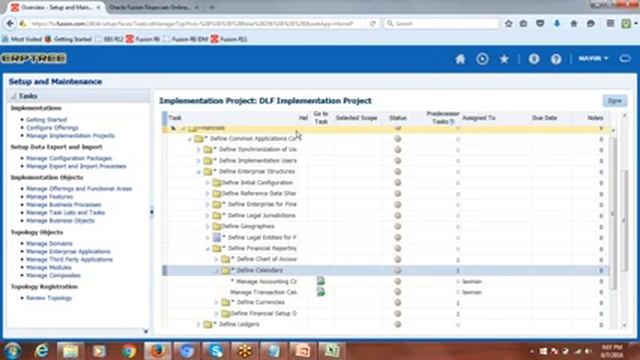The height and width of the screenshot is (360, 640).
Task: Click the Define Geographies folder icon
Action: click(217, 226)
